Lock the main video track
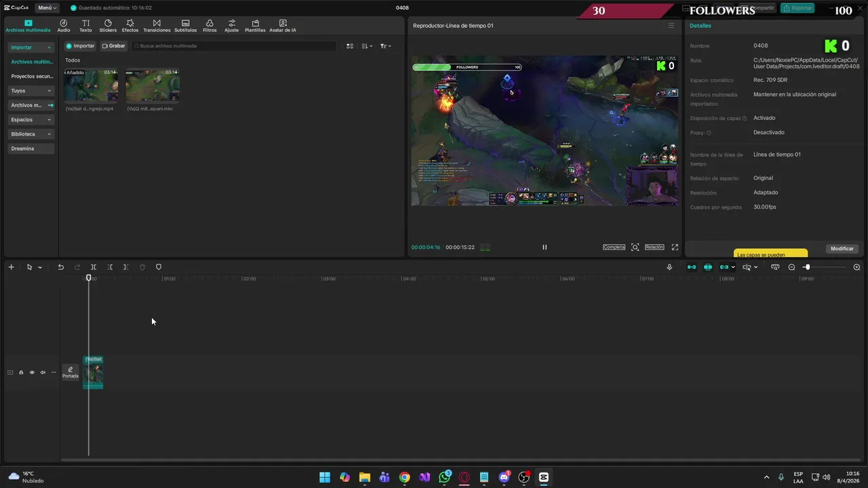Image resolution: width=868 pixels, height=488 pixels. pyautogui.click(x=21, y=372)
